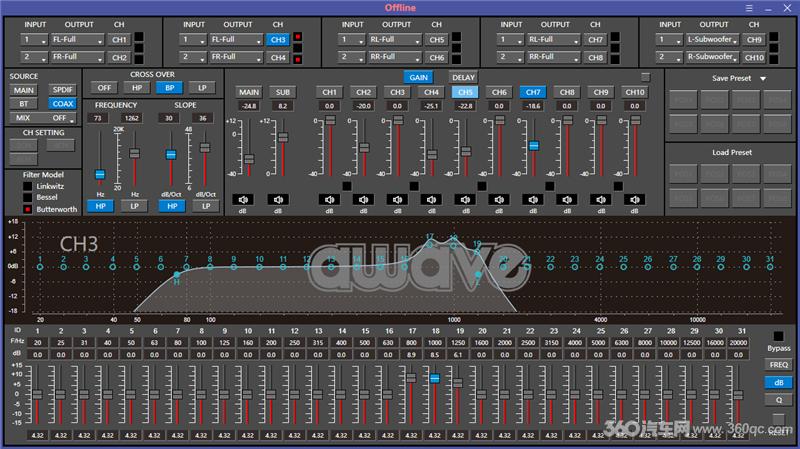Screen dimensions: 800x449
Task: Toggle the link box between CH3 and CH4
Action: tap(414, 186)
